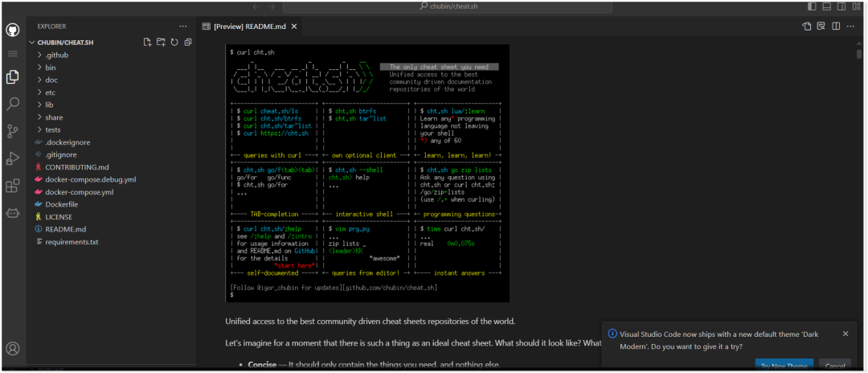Image resolution: width=868 pixels, height=373 pixels.
Task: Open the Explorer view icon
Action: (x=13, y=77)
